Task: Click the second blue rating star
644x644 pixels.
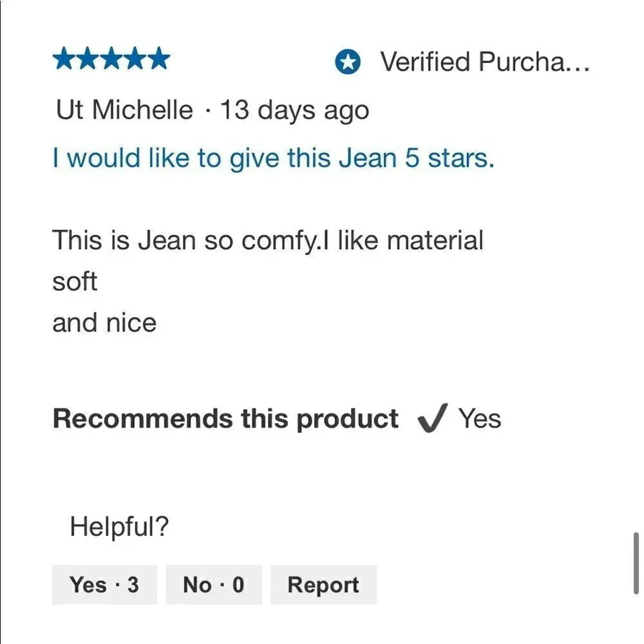Action: (88, 59)
